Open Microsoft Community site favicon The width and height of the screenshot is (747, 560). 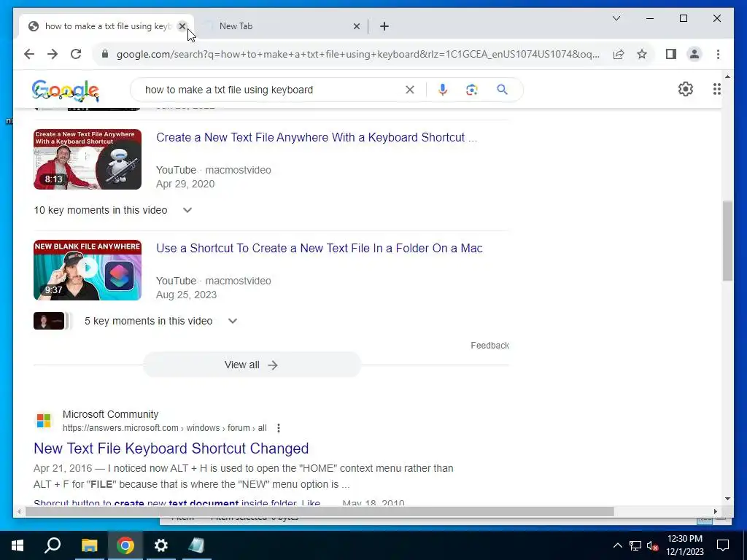click(x=44, y=421)
